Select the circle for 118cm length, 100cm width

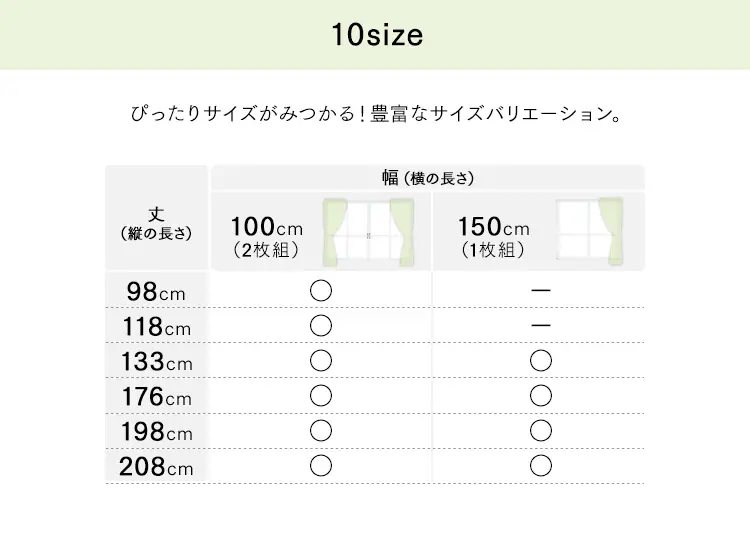click(321, 326)
